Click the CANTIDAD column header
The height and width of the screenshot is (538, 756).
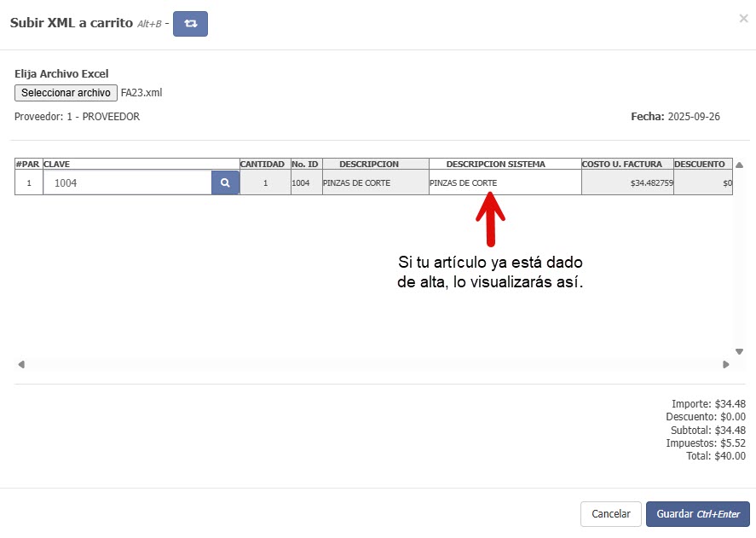(264, 164)
